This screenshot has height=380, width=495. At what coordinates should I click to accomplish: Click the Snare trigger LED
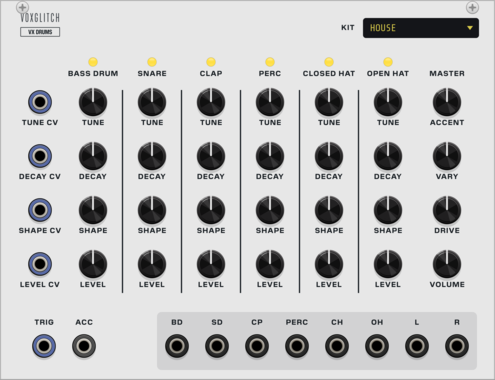coord(152,62)
